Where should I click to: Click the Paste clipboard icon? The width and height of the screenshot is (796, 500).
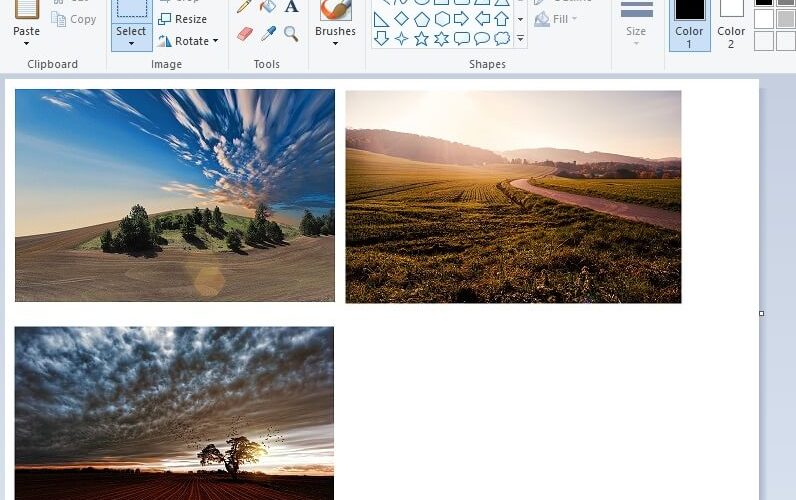[x=26, y=9]
